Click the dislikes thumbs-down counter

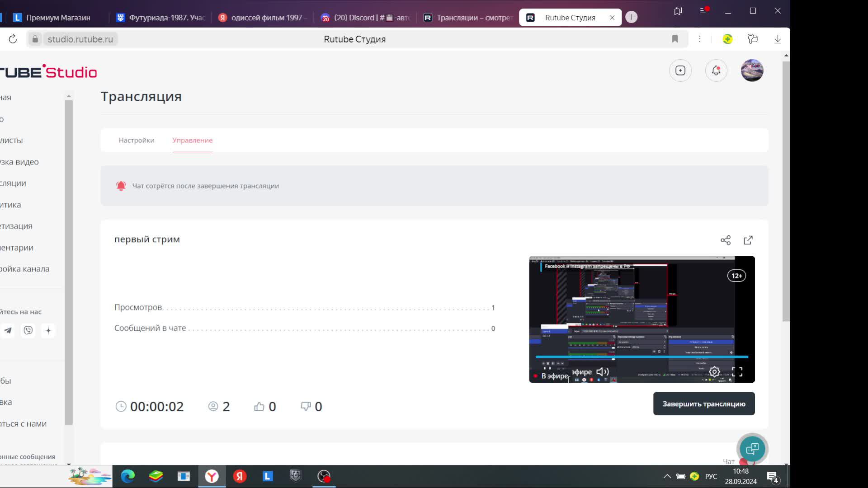tap(311, 407)
